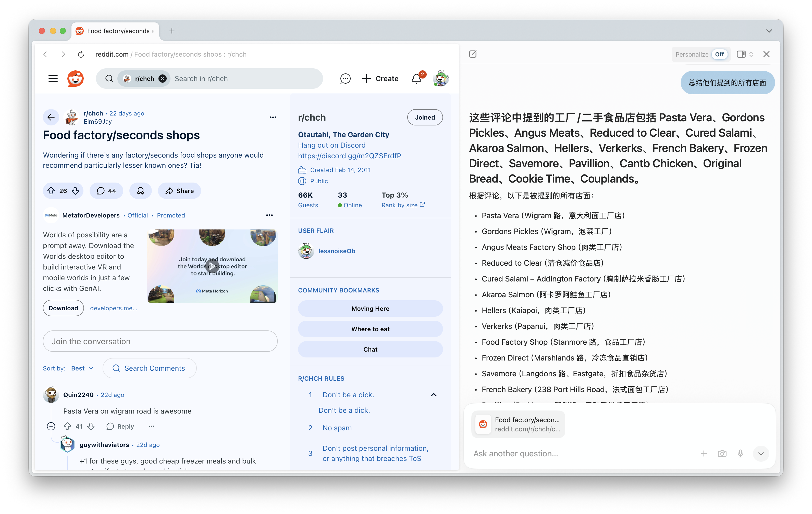Open post options three-dot menu

(x=273, y=117)
